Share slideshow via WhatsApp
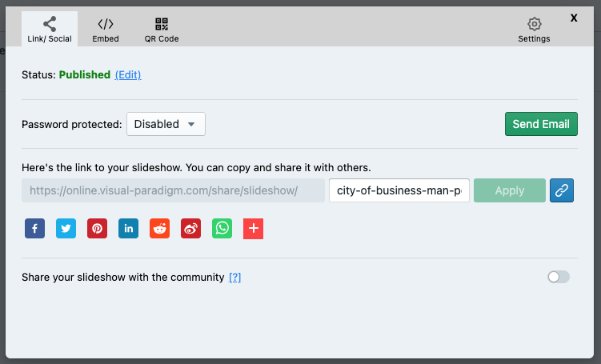 [222, 229]
